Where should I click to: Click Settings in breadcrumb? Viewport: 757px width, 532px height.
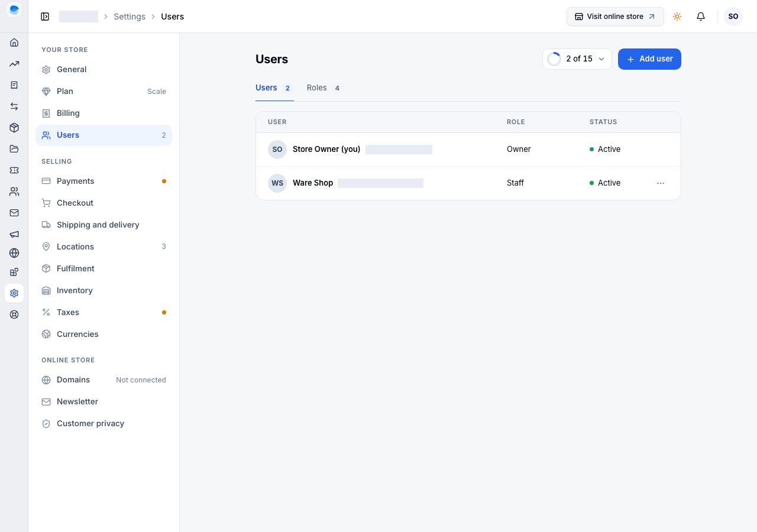point(130,17)
